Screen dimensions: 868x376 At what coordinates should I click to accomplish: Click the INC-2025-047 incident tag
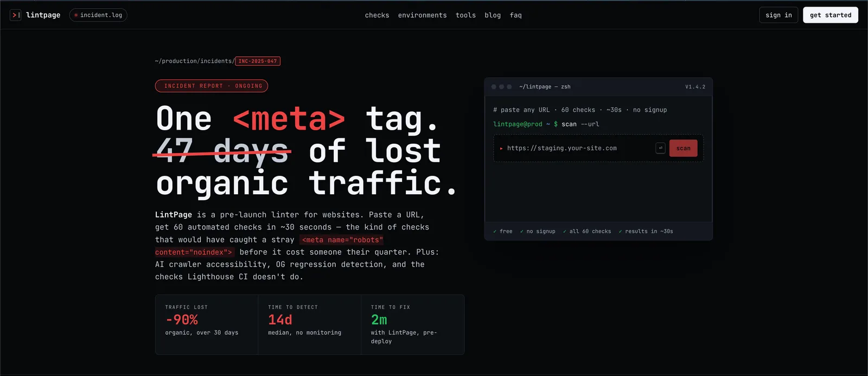point(258,61)
